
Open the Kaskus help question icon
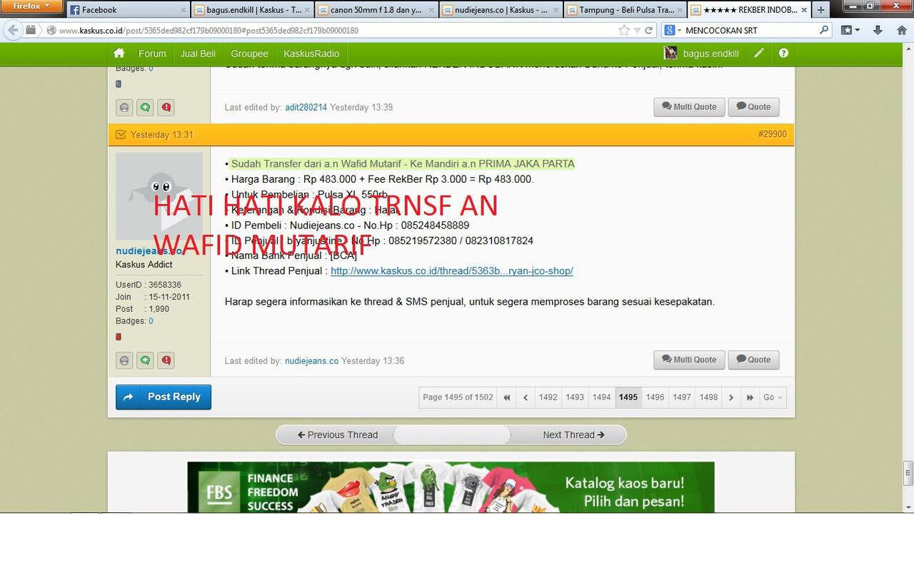click(783, 54)
